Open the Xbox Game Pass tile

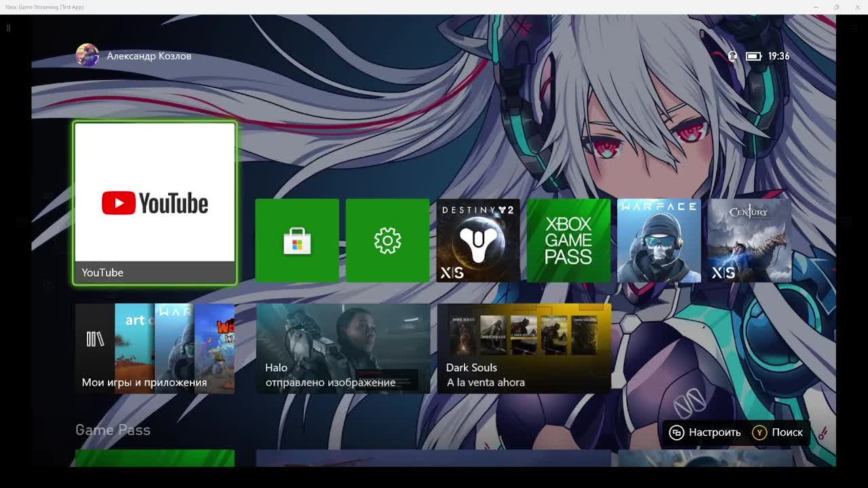click(x=568, y=241)
